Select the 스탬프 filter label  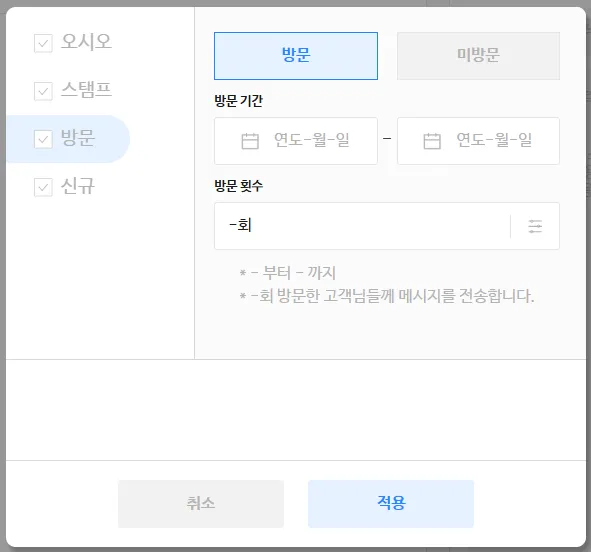coord(86,90)
